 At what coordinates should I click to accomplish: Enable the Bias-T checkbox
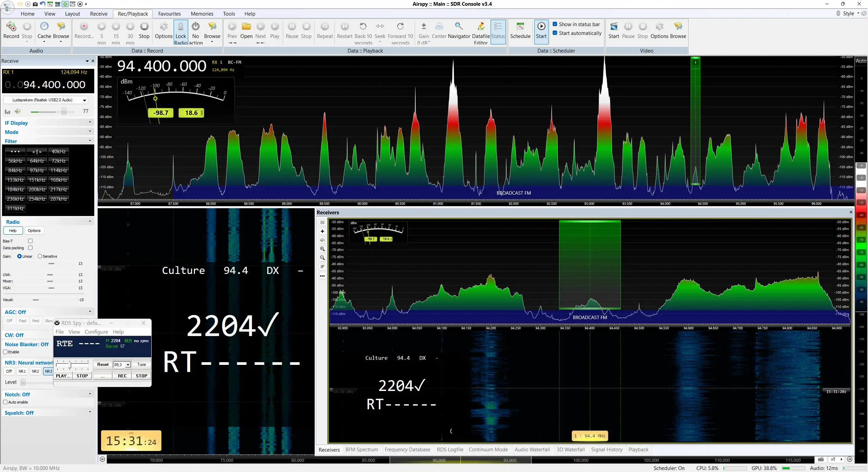(30, 241)
